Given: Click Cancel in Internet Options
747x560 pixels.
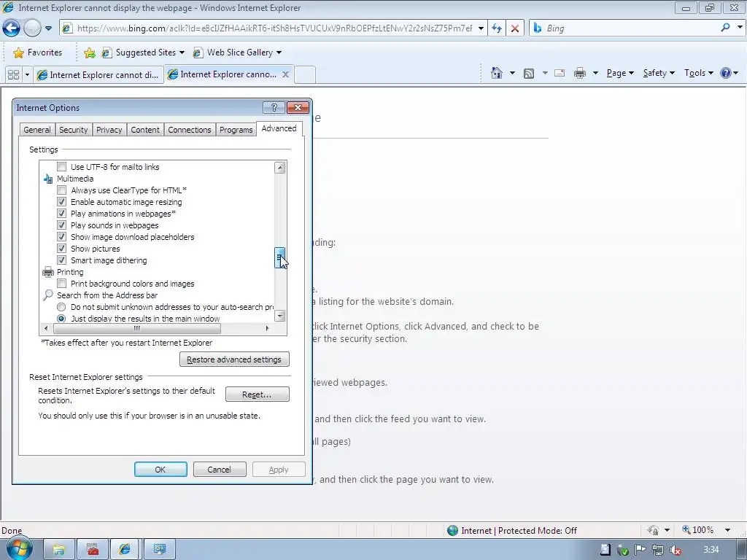Looking at the screenshot, I should click(x=220, y=470).
